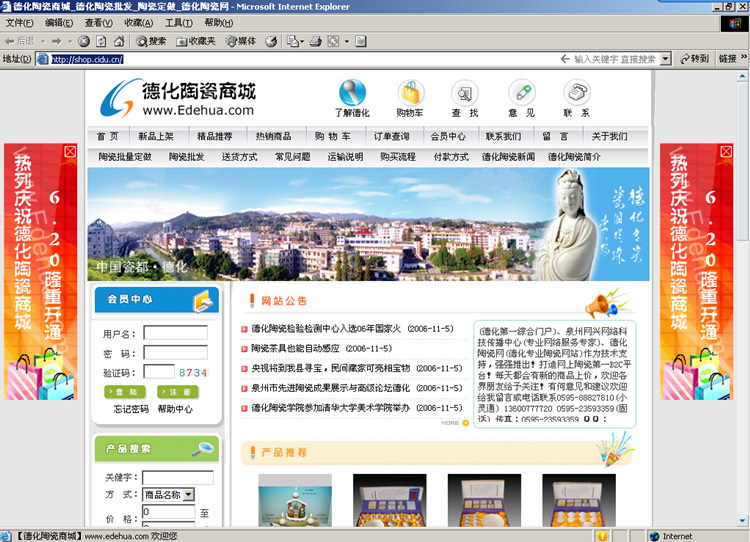Click the Internet zone status icon
This screenshot has height=542, width=750.
(654, 536)
